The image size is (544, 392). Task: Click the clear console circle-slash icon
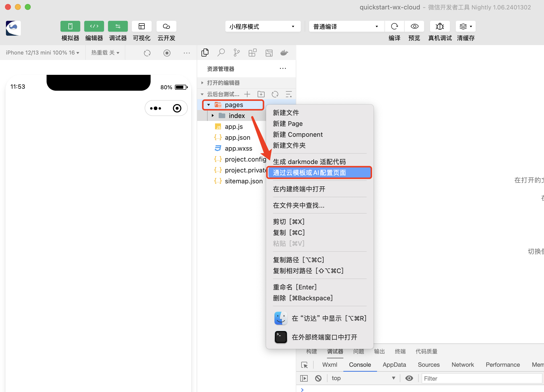(x=318, y=378)
